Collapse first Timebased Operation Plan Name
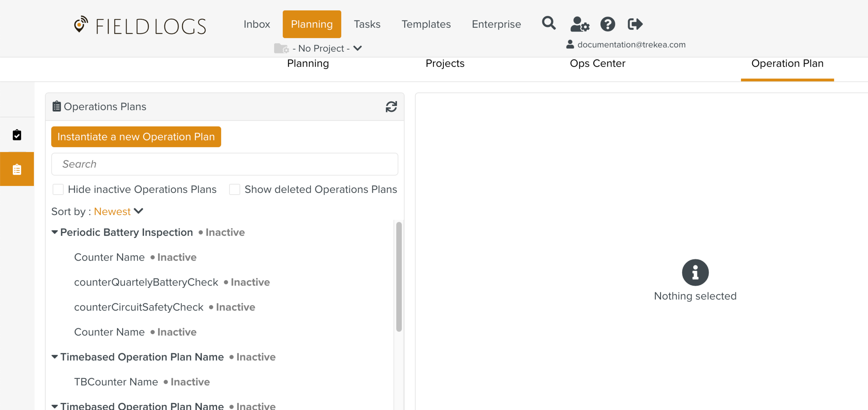The width and height of the screenshot is (868, 410). (55, 357)
